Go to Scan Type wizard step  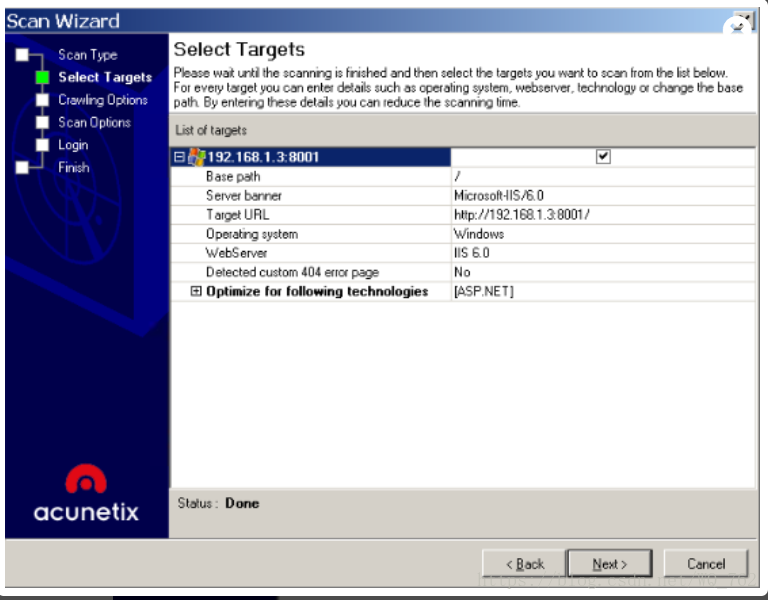tap(88, 55)
